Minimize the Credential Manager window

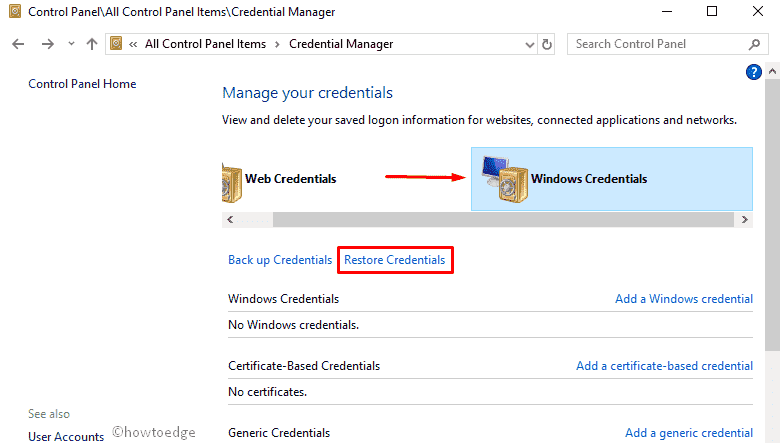pos(667,11)
